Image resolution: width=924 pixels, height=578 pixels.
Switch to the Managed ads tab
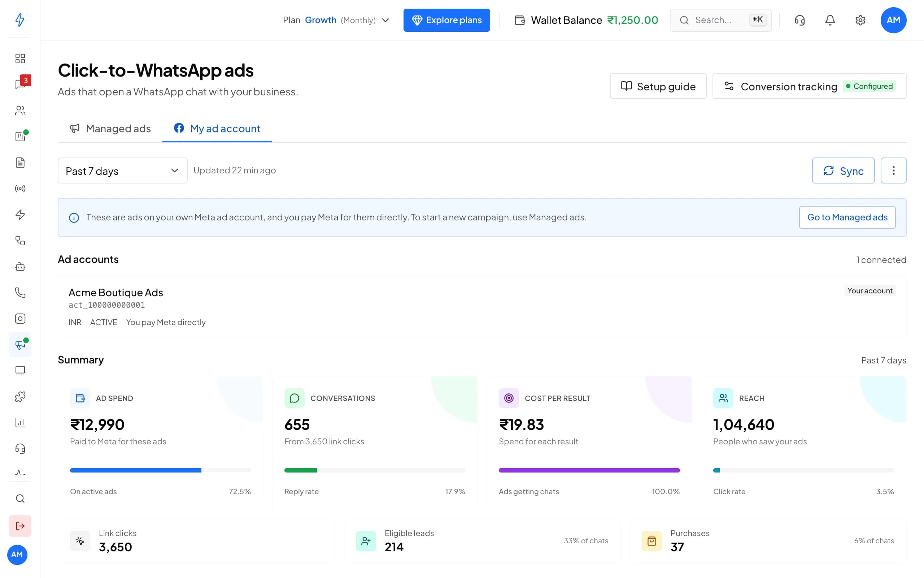(110, 129)
